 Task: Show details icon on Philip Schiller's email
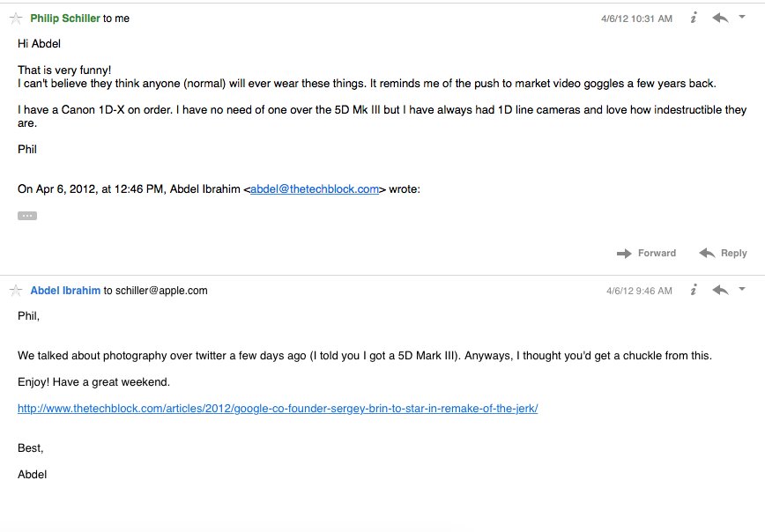[694, 18]
